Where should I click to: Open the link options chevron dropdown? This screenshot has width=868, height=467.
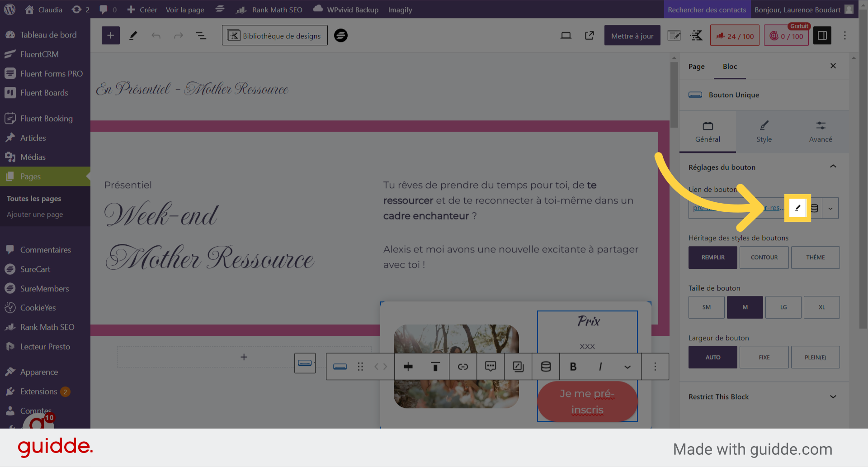tap(830, 208)
